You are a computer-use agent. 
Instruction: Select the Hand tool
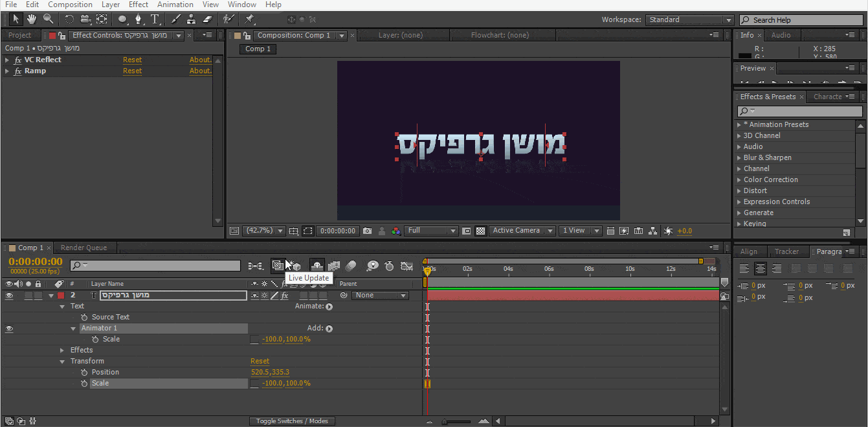coord(30,19)
